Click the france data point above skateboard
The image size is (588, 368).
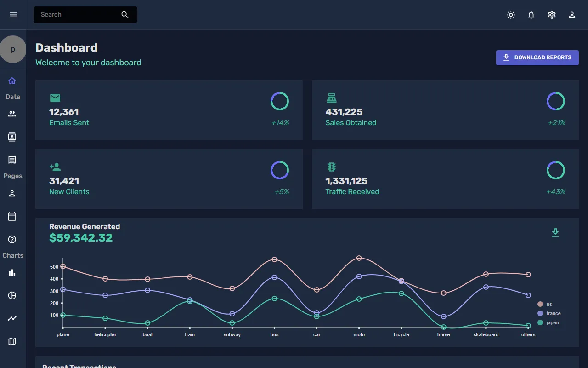tap(486, 287)
